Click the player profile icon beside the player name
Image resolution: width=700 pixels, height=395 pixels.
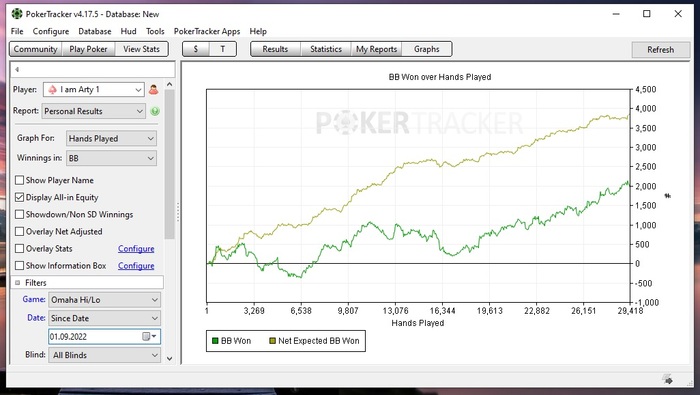(x=154, y=90)
